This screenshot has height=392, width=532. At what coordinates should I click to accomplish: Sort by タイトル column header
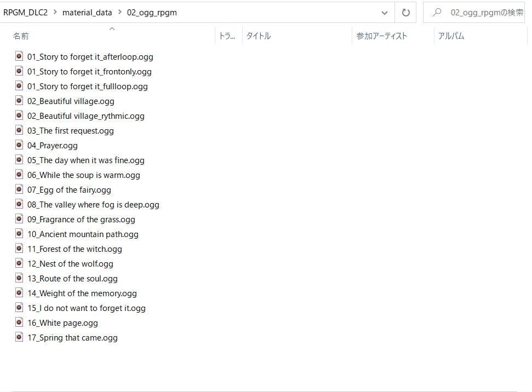258,36
